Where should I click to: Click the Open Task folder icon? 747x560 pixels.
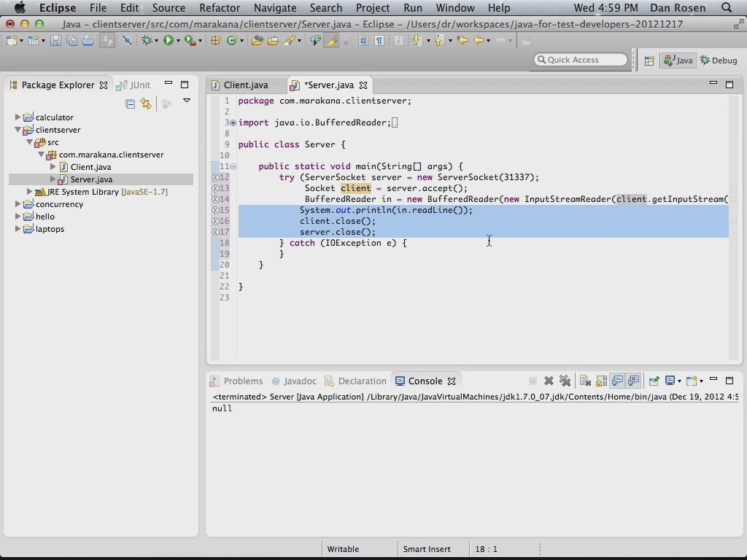click(273, 41)
